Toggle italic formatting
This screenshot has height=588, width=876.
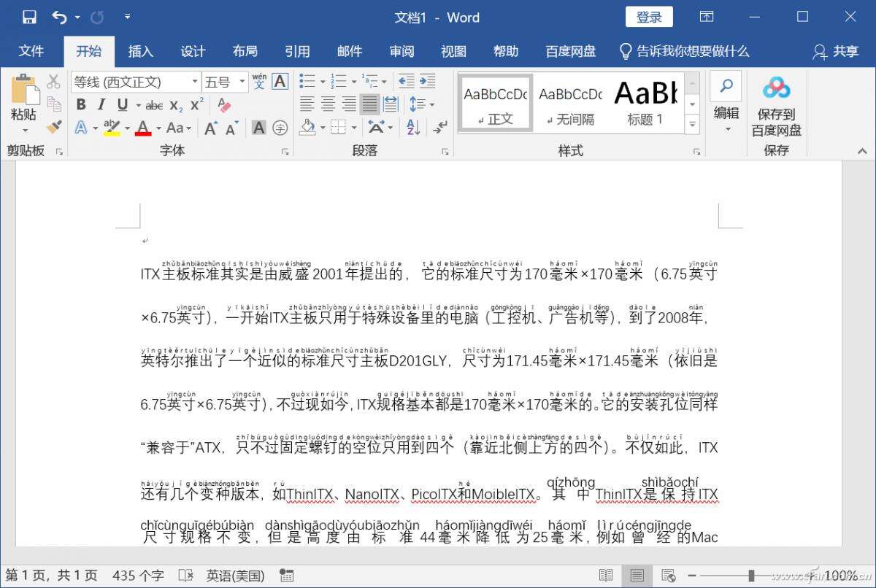pyautogui.click(x=101, y=105)
